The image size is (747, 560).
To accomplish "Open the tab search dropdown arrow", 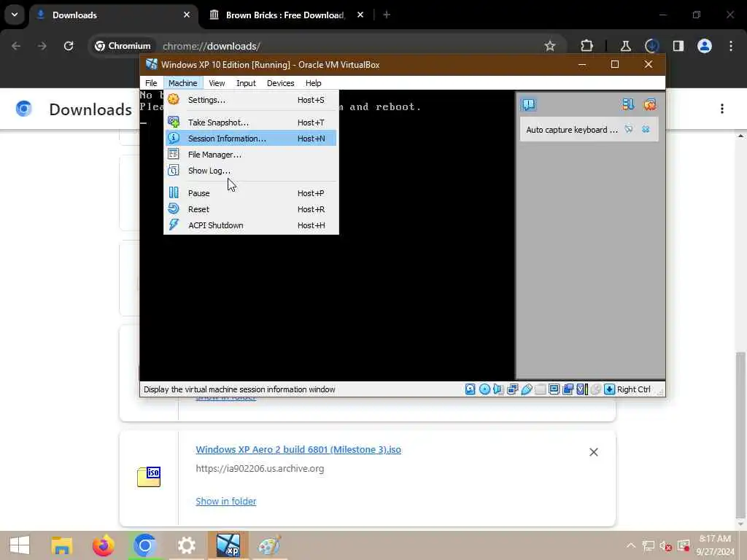I will [15, 15].
